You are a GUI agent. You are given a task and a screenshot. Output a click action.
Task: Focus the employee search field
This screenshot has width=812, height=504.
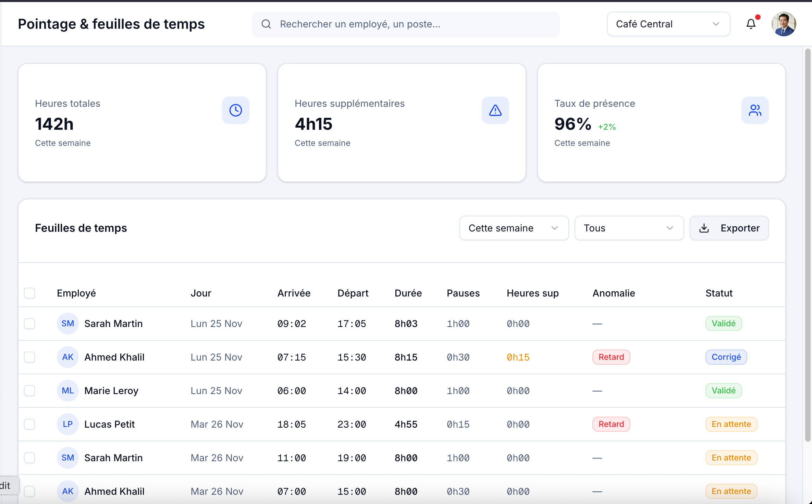coord(411,24)
